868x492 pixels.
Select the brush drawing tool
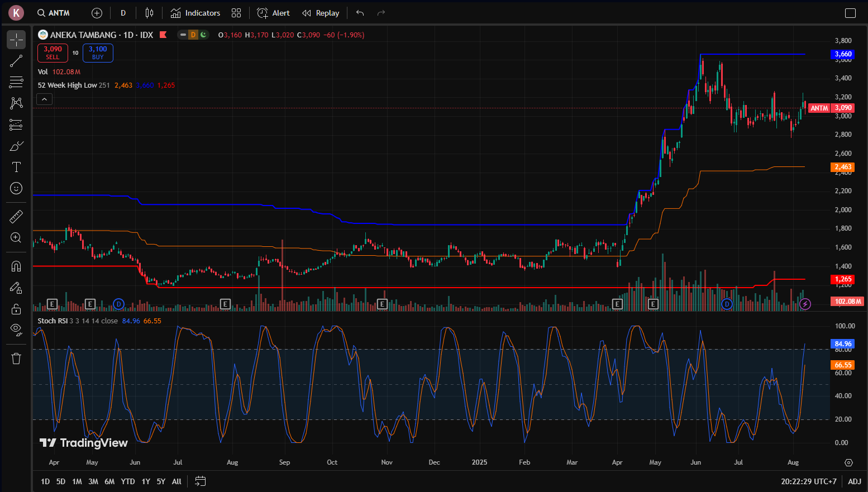[x=16, y=146]
